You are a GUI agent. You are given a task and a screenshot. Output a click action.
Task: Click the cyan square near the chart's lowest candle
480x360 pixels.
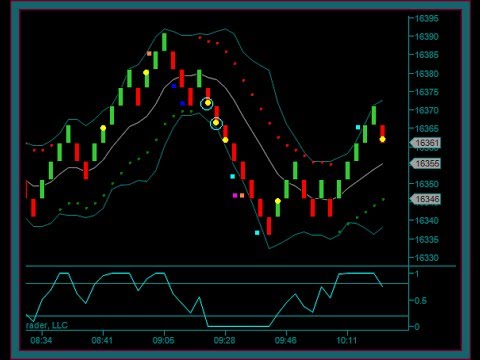click(257, 233)
